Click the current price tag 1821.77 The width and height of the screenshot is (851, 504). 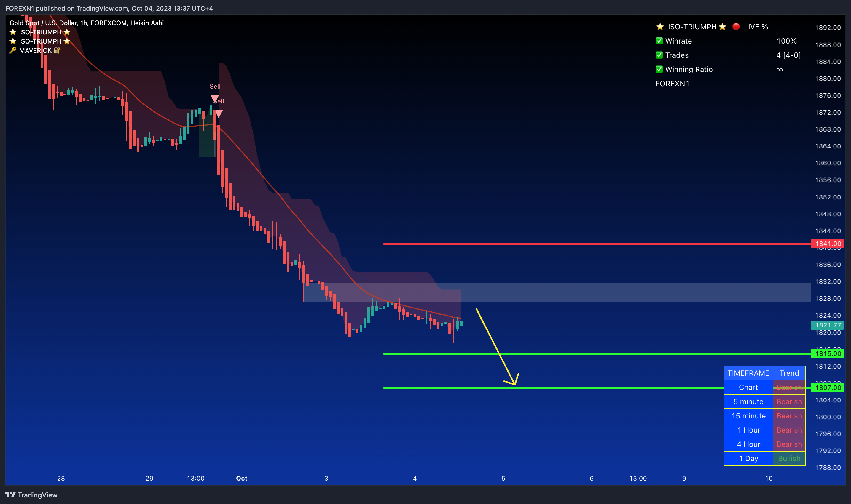click(x=828, y=325)
